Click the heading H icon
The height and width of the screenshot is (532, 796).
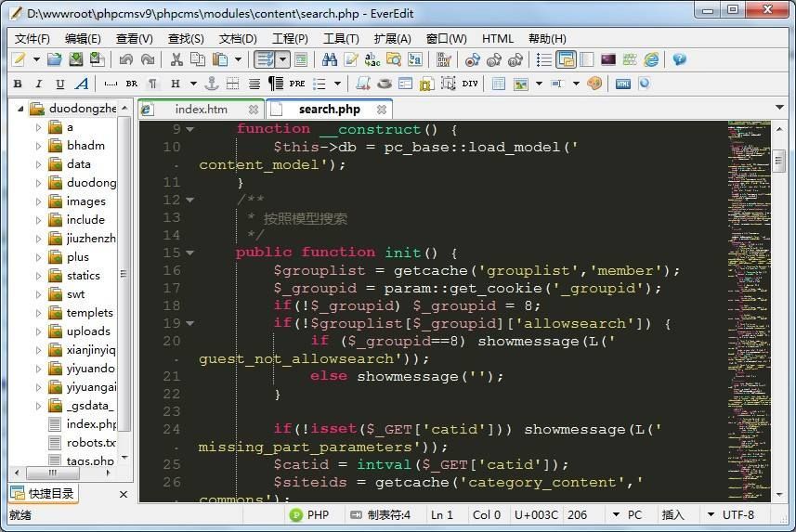[x=176, y=84]
